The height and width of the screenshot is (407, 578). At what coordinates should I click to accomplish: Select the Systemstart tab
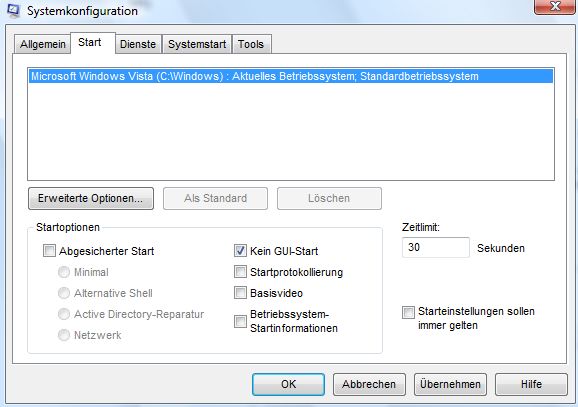[x=197, y=44]
